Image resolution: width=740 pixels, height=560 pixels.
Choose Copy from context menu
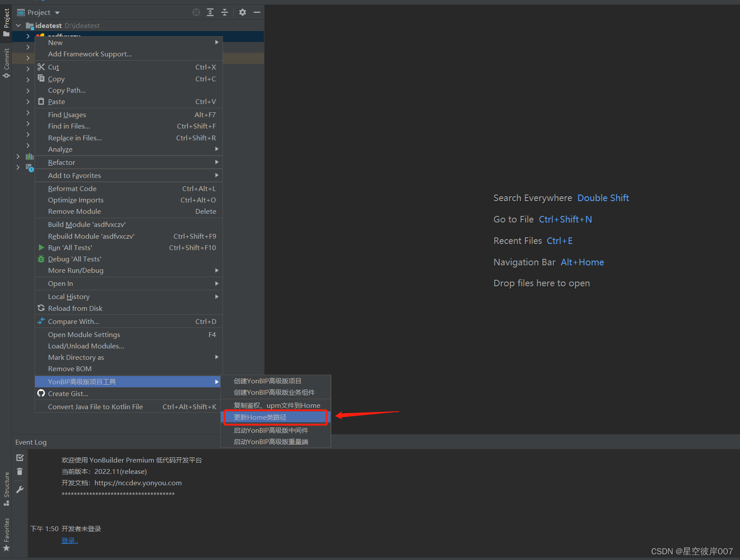click(x=129, y=79)
